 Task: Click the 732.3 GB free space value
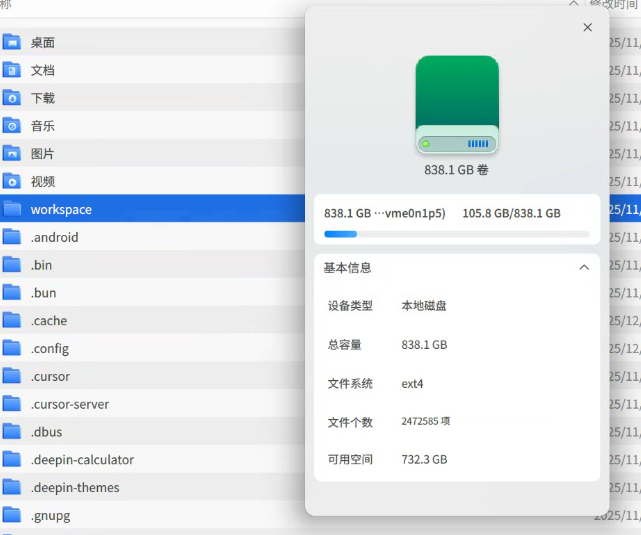pos(424,459)
